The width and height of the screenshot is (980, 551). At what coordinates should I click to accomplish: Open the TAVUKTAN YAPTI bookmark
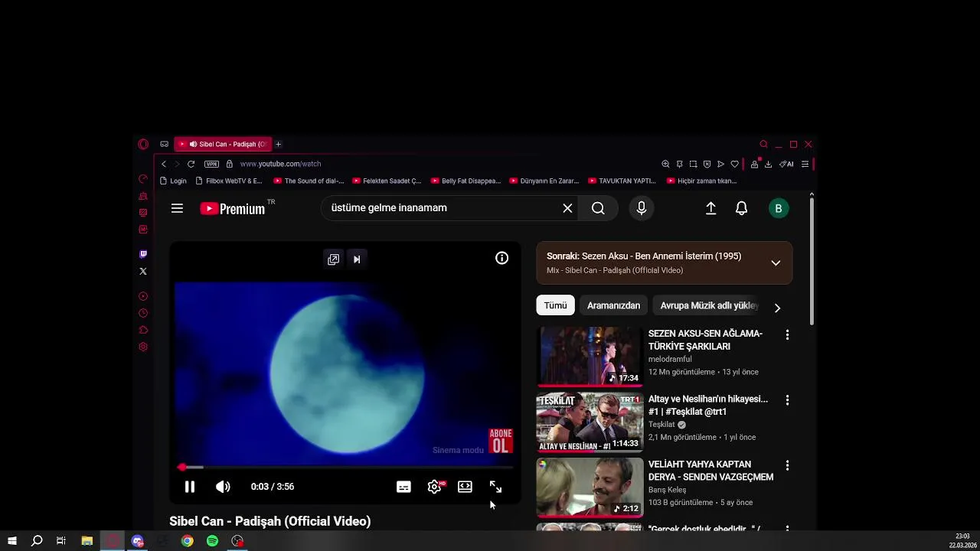[622, 181]
